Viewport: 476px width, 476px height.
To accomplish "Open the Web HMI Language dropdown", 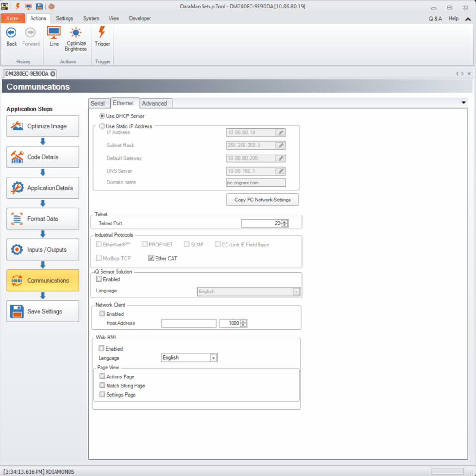I will tap(213, 358).
